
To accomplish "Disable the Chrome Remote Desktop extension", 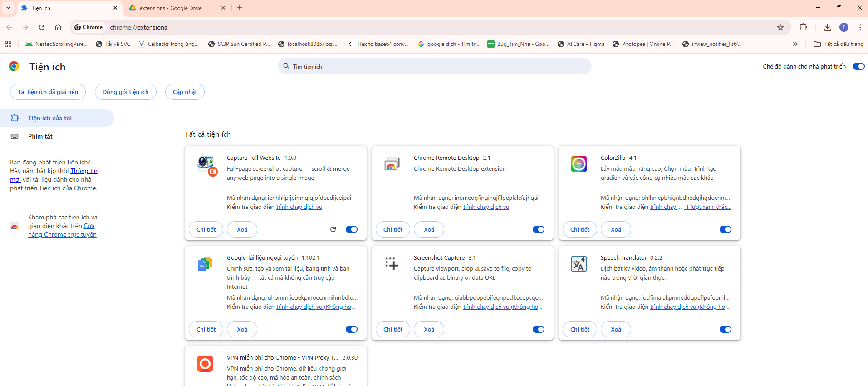I will [539, 229].
